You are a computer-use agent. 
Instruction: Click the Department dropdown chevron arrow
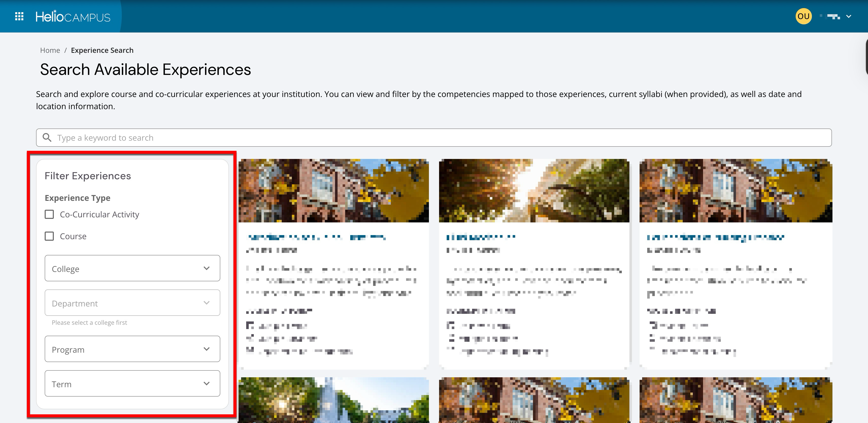[207, 303]
